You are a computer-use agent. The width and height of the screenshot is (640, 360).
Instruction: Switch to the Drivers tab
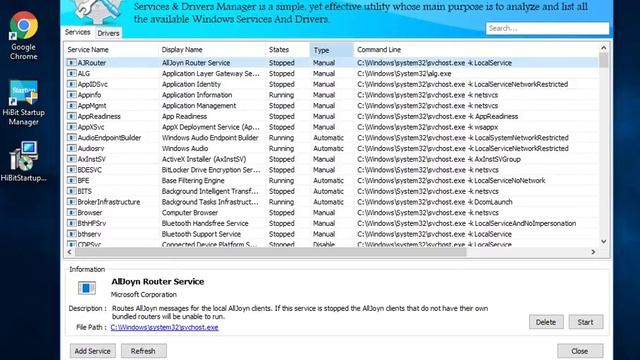108,33
